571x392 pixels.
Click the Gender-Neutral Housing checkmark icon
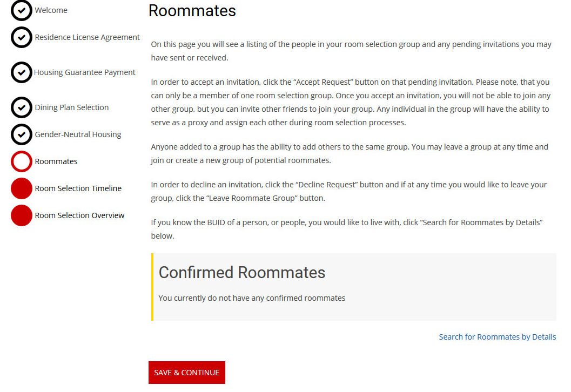(22, 134)
